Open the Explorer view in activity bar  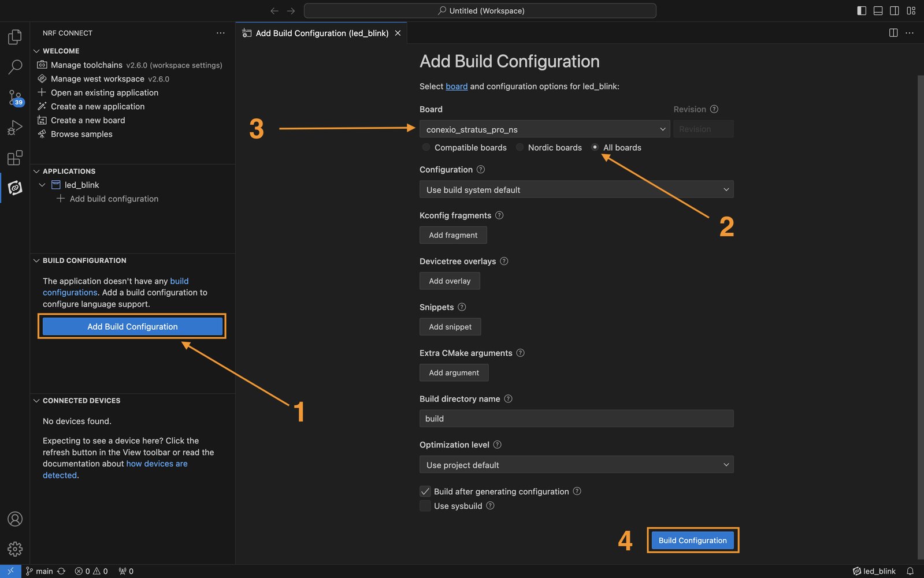pyautogui.click(x=15, y=37)
